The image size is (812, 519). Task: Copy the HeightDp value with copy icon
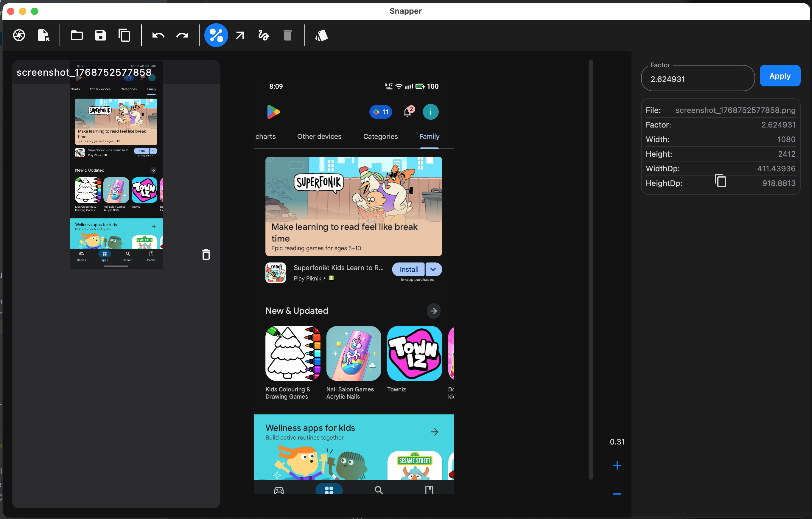coord(720,181)
